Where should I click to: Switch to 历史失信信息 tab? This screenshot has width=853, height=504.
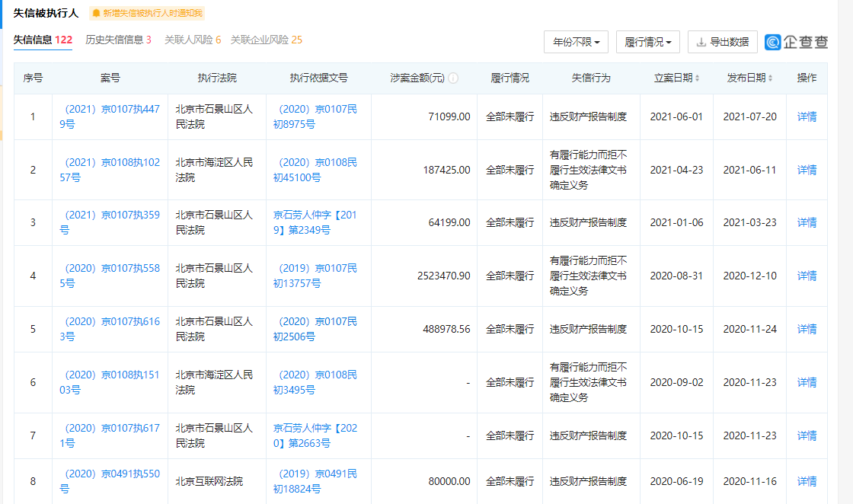pyautogui.click(x=118, y=40)
